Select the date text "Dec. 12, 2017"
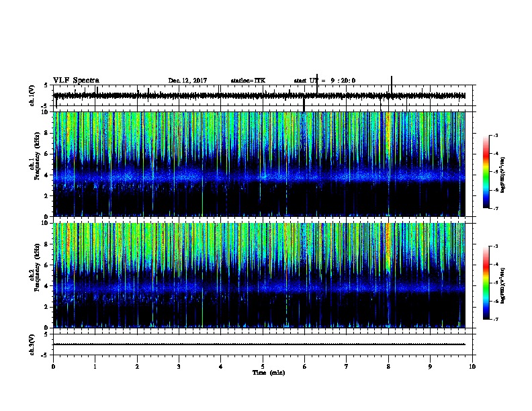The height and width of the screenshot is (411, 532). [187, 81]
